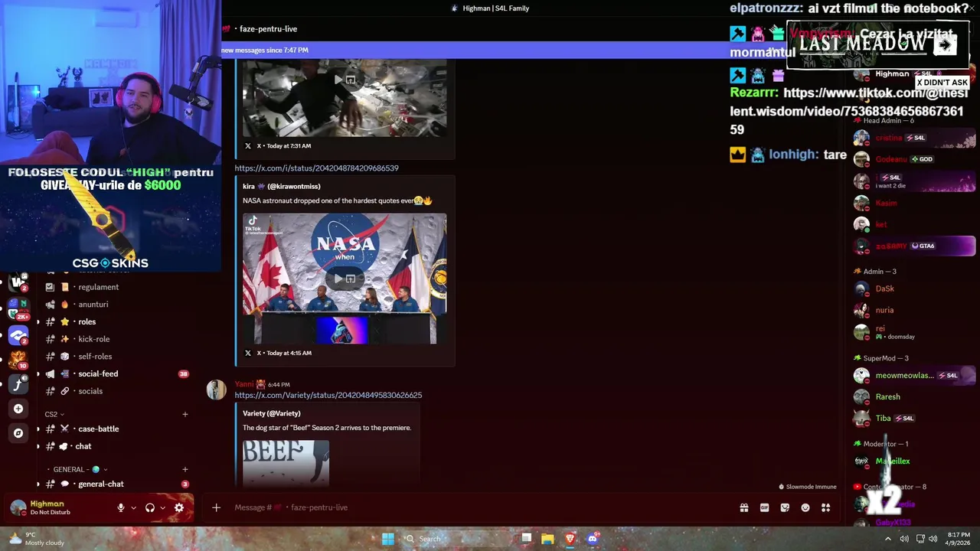Click Yanni's username in chat
This screenshot has height=551, width=980.
[x=243, y=384]
